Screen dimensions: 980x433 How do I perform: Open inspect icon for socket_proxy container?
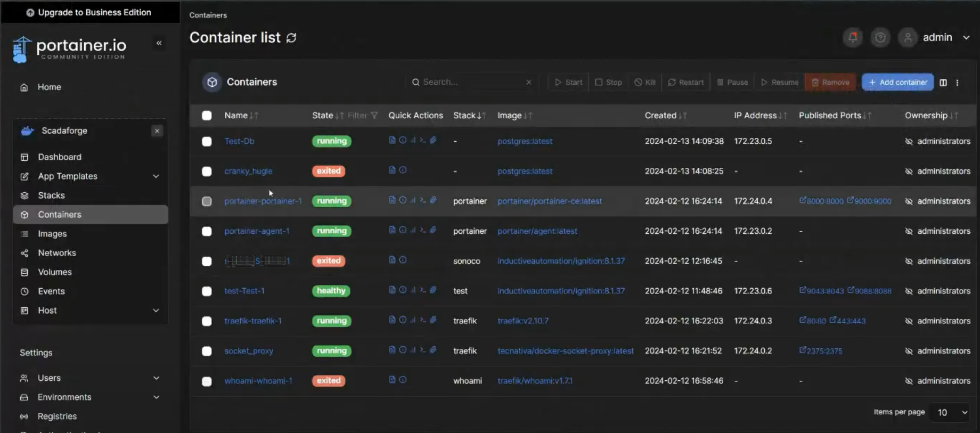click(403, 350)
